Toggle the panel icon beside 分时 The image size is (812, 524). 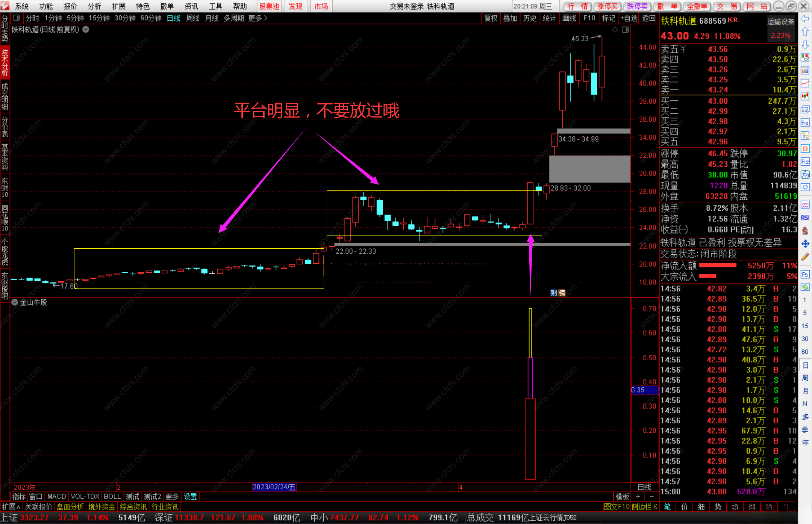tap(16, 18)
